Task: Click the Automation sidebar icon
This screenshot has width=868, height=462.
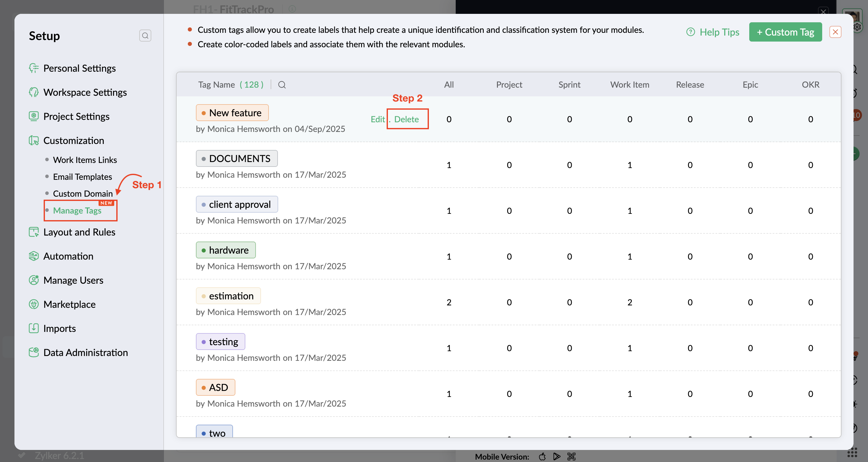Action: coord(34,256)
